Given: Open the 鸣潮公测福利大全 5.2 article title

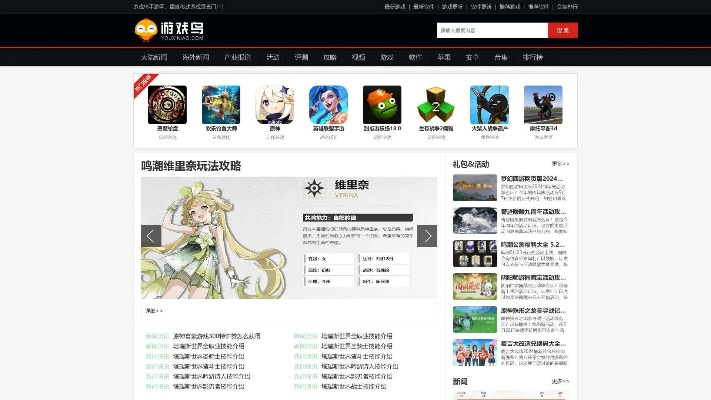Looking at the screenshot, I should tap(533, 244).
